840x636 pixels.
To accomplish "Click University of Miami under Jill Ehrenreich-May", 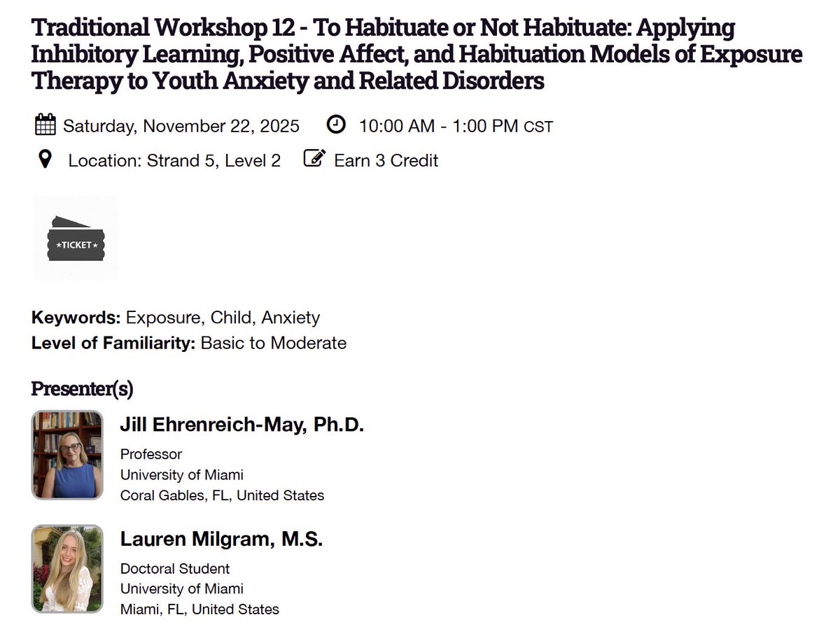I will point(182,475).
